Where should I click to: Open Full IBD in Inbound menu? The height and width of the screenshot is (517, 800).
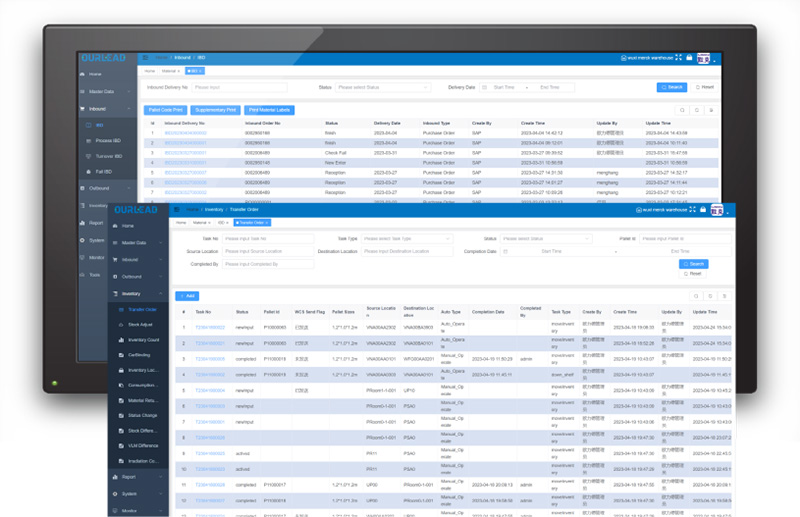(104, 172)
